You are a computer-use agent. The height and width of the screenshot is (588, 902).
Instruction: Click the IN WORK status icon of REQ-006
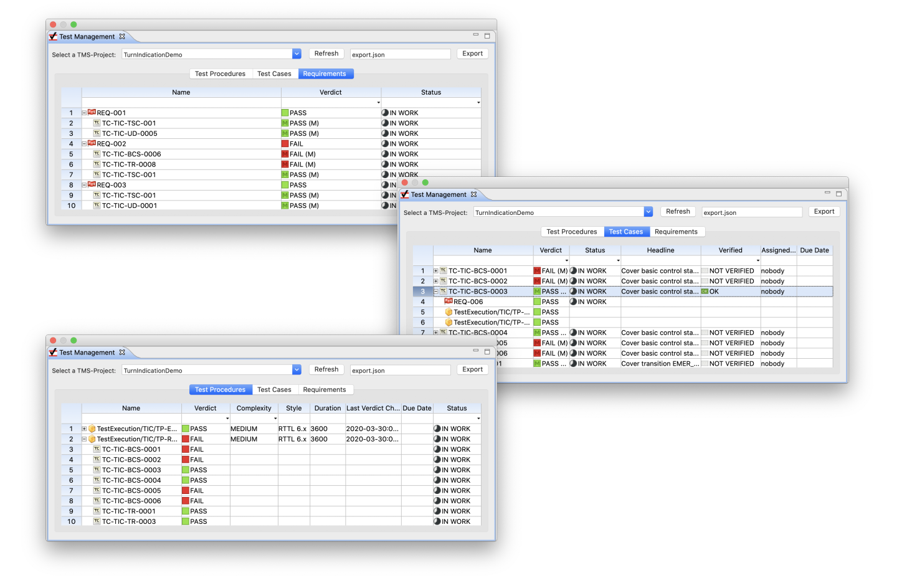point(573,301)
